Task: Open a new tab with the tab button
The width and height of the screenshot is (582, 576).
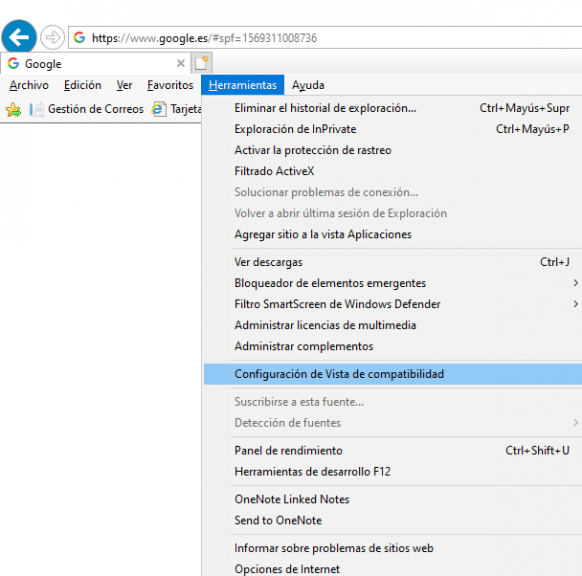Action: tap(202, 63)
